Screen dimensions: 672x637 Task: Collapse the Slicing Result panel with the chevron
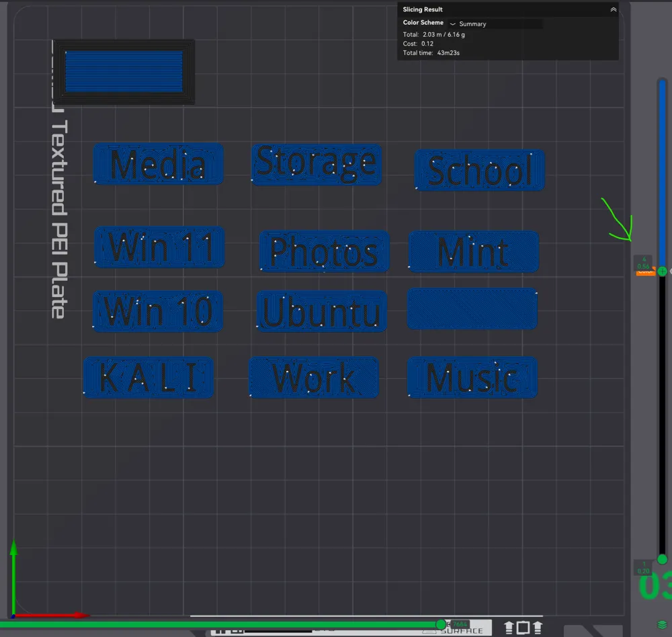pos(614,9)
